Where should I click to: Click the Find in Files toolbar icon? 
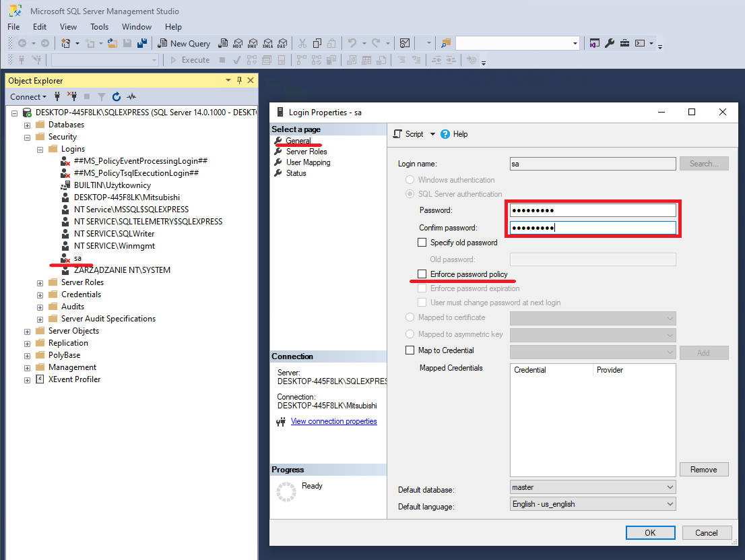click(446, 43)
